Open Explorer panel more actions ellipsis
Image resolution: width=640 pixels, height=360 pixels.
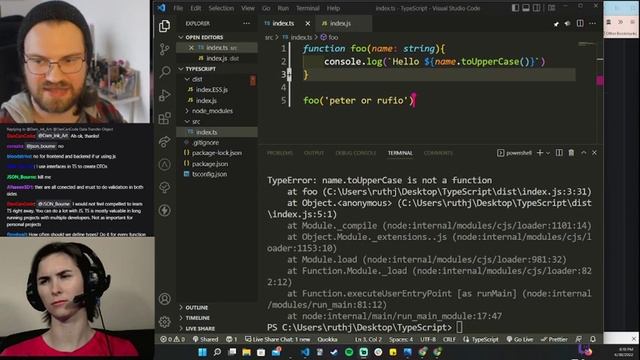[x=247, y=24]
